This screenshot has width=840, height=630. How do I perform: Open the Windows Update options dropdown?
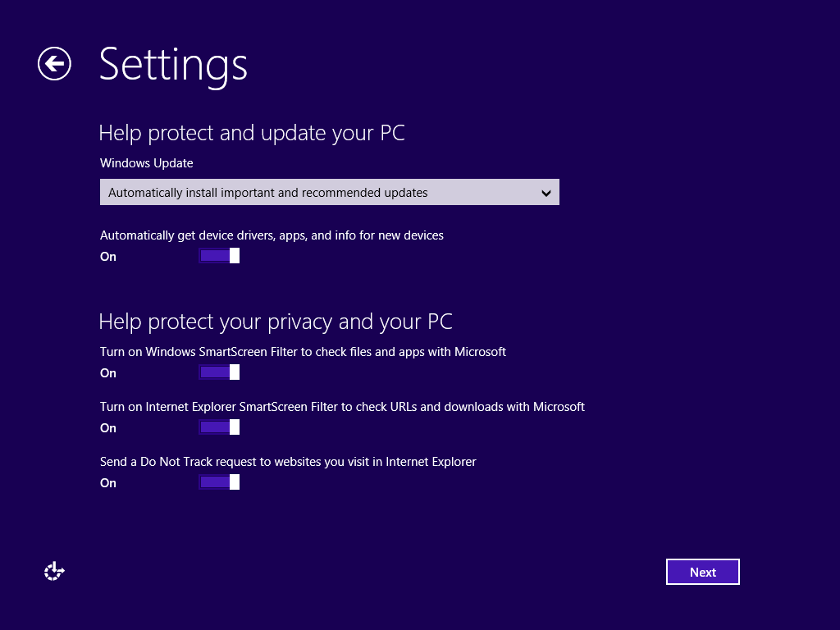point(328,193)
